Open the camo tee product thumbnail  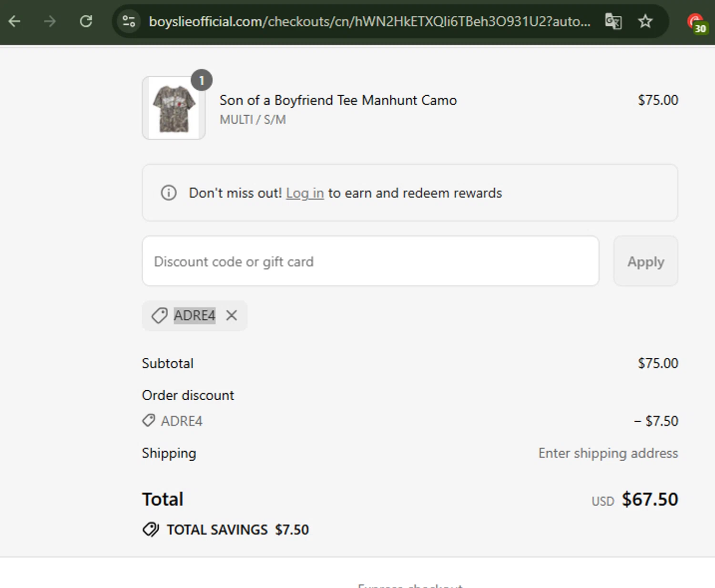pyautogui.click(x=174, y=108)
